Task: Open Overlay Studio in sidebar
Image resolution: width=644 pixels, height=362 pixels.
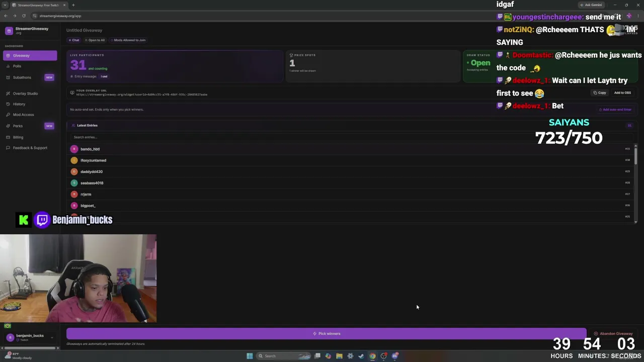Action: [31, 94]
